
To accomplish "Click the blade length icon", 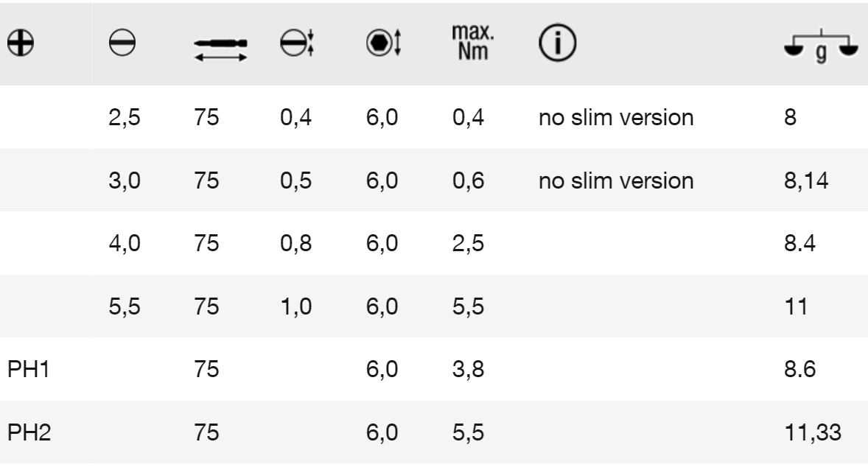I will (220, 46).
